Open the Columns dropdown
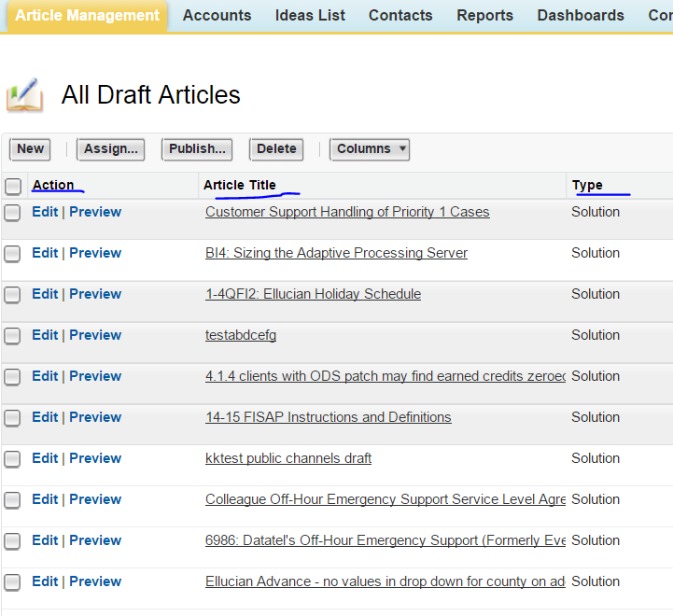This screenshot has height=616, width=673. (371, 149)
